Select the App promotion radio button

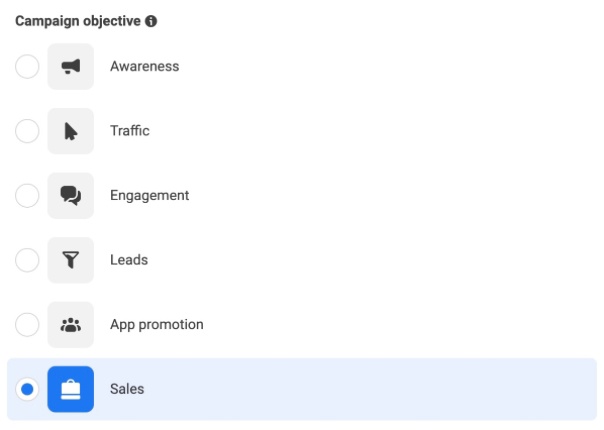click(27, 325)
